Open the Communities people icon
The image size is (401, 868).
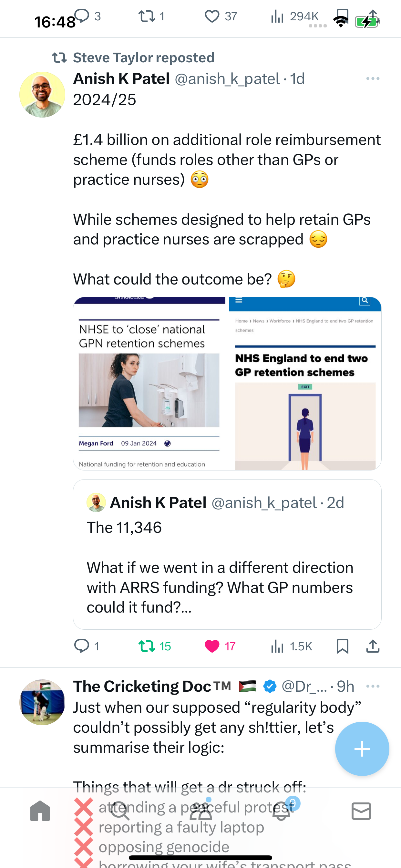(x=201, y=811)
